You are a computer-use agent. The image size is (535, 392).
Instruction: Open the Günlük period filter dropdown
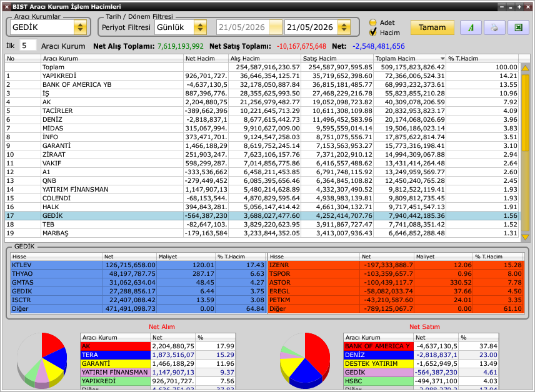click(200, 27)
